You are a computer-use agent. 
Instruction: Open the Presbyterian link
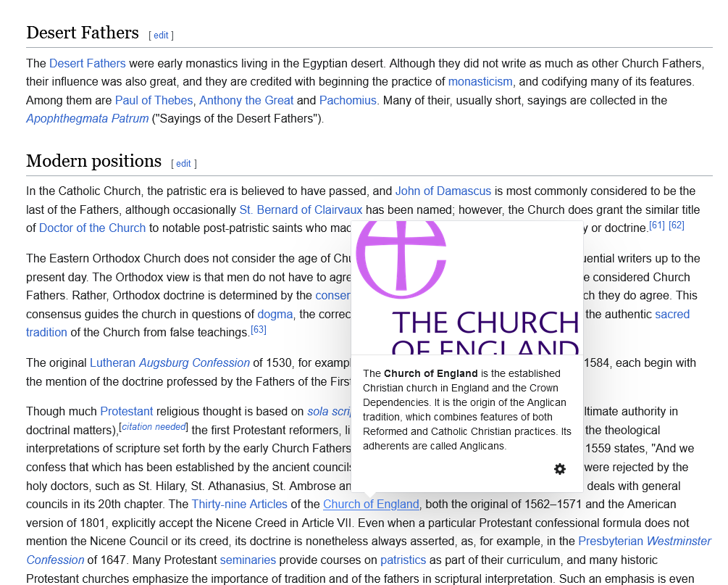[611, 542]
